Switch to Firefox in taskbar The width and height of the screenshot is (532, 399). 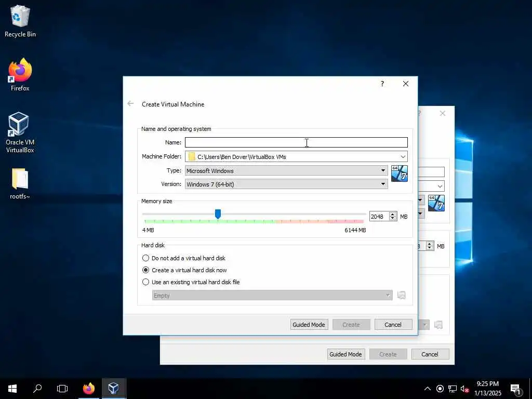click(x=89, y=389)
